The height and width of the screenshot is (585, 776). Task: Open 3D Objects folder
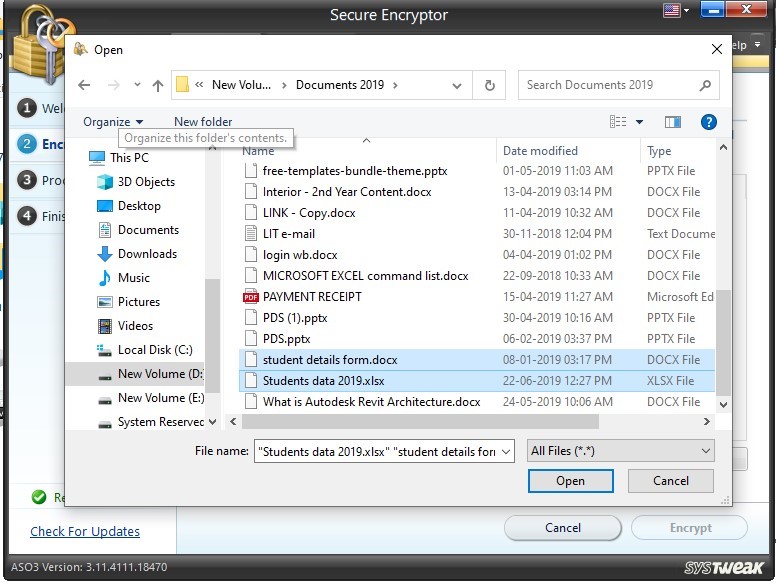pyautogui.click(x=136, y=182)
